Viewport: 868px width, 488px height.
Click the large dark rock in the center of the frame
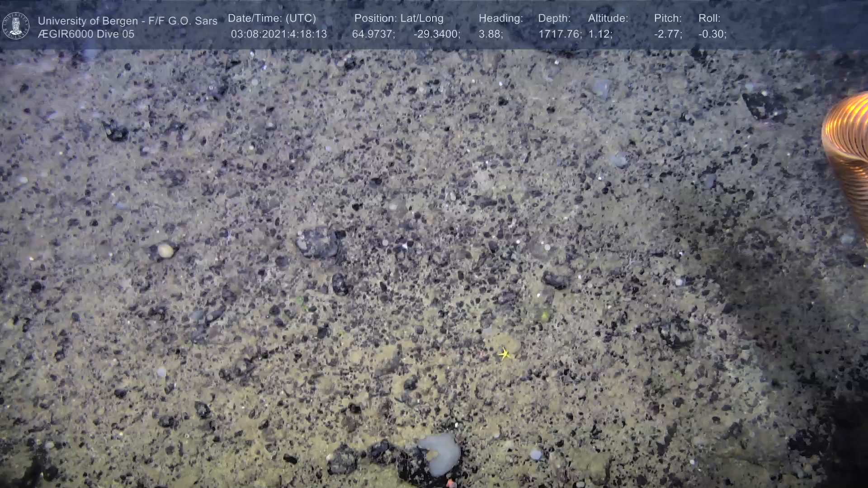[x=318, y=242]
